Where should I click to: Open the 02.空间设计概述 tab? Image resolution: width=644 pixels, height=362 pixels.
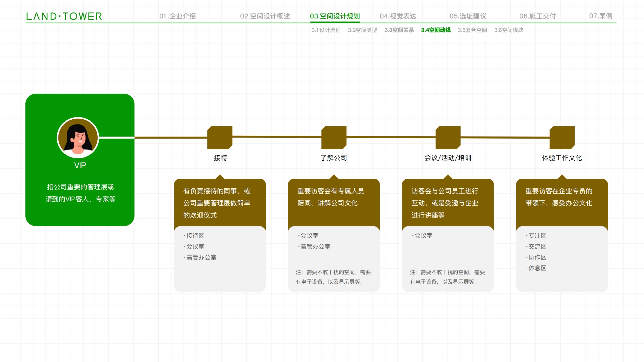pos(265,16)
